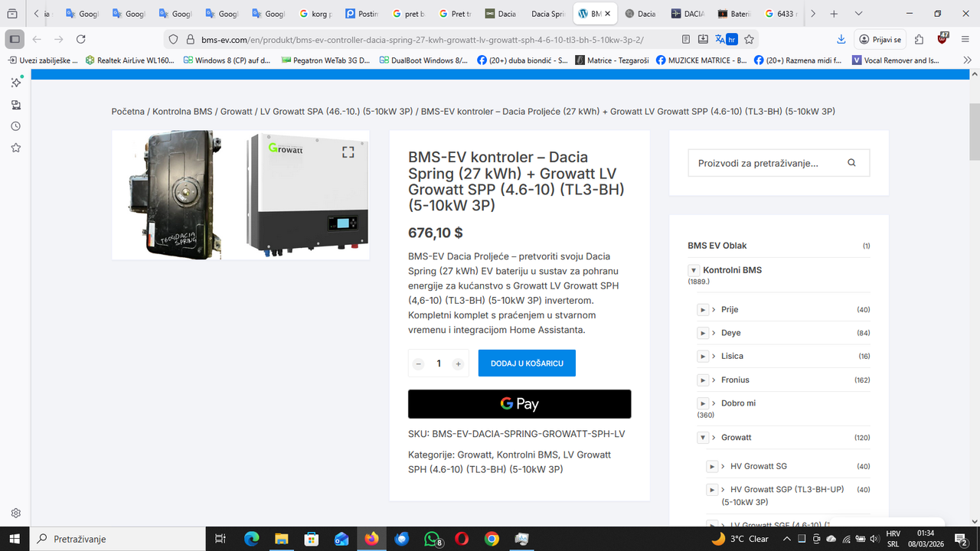Open the taskbar Task View icon

pos(220,539)
